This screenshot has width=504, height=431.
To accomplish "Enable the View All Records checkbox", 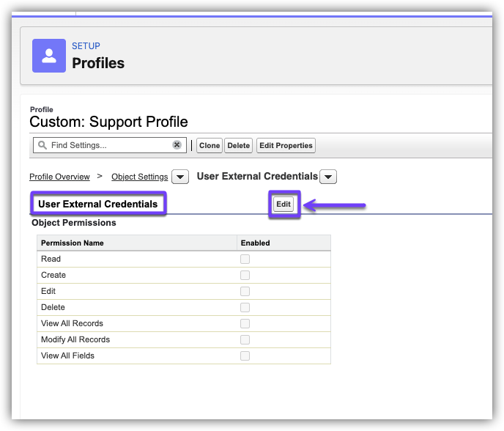I will pos(245,323).
